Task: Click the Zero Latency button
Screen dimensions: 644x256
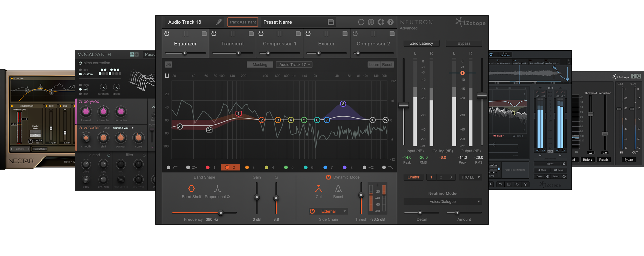Action: (x=421, y=43)
